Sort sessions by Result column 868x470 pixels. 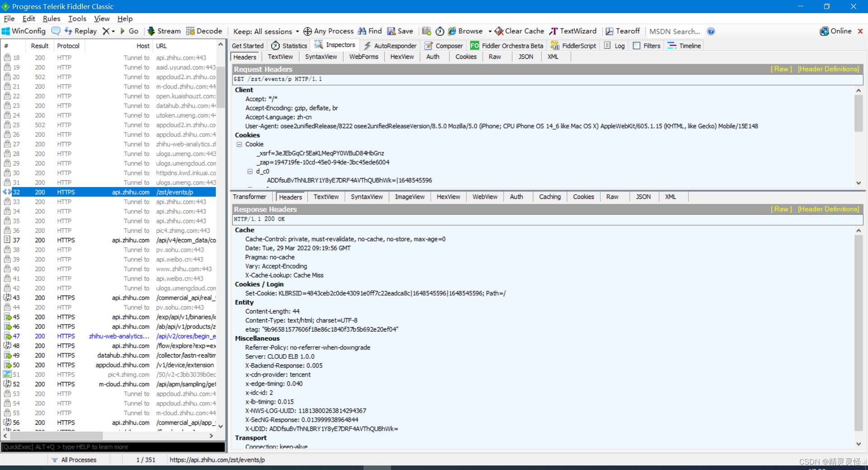point(40,46)
